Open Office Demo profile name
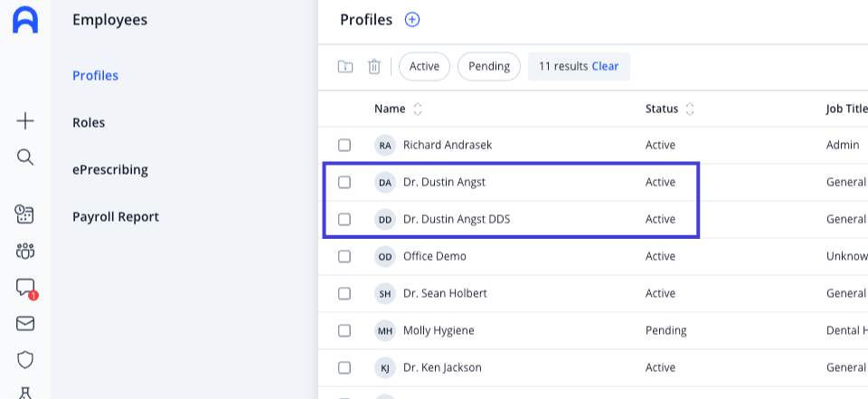The image size is (868, 399). point(435,257)
